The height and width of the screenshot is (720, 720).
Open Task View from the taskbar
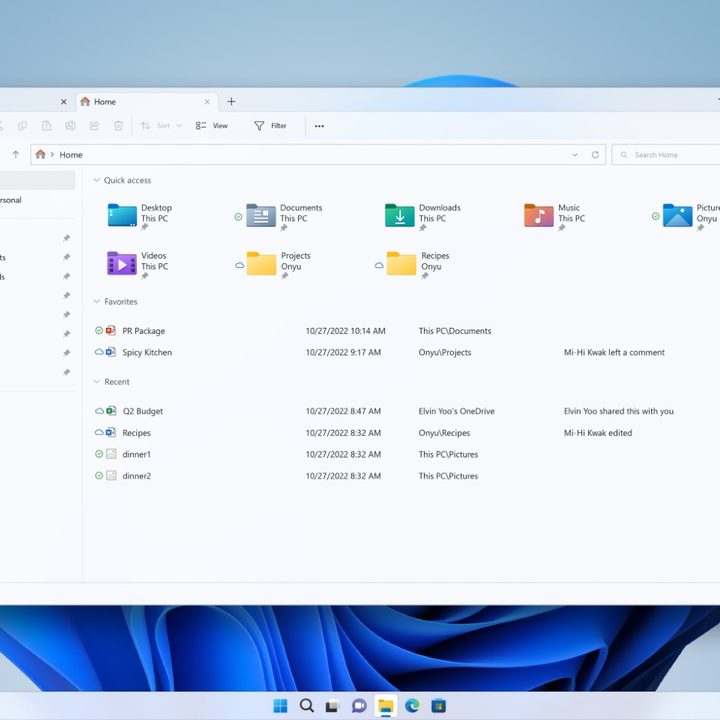click(332, 706)
